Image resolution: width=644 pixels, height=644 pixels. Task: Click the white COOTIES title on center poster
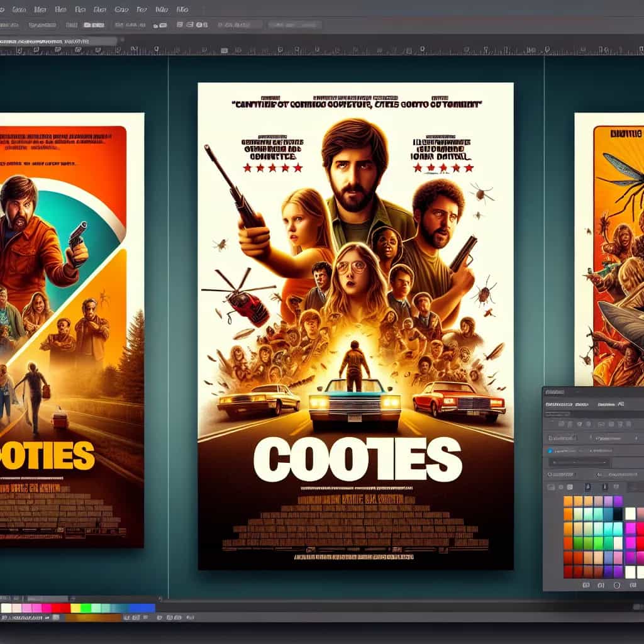click(x=357, y=459)
